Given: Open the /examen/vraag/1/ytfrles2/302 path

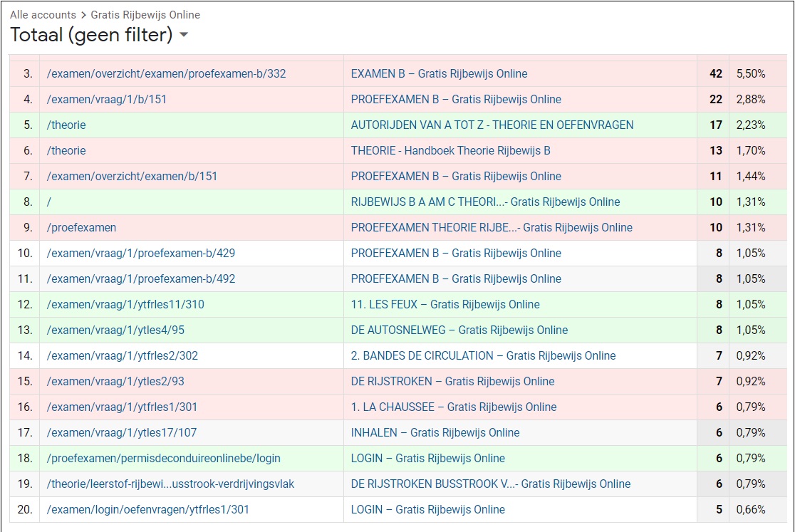Looking at the screenshot, I should [123, 355].
